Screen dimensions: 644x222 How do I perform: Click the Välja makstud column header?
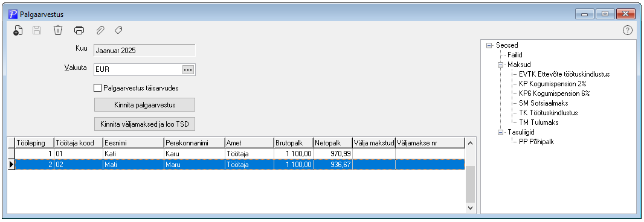(x=374, y=143)
